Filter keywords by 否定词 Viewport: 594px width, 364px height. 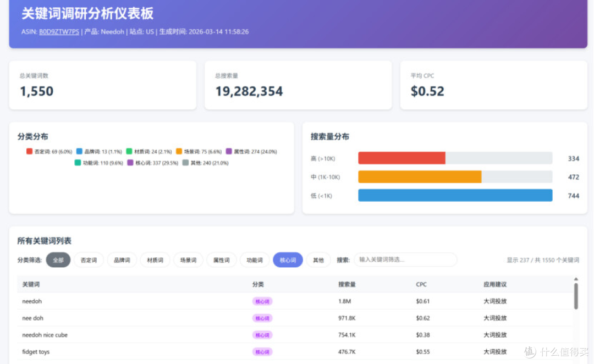coord(89,260)
